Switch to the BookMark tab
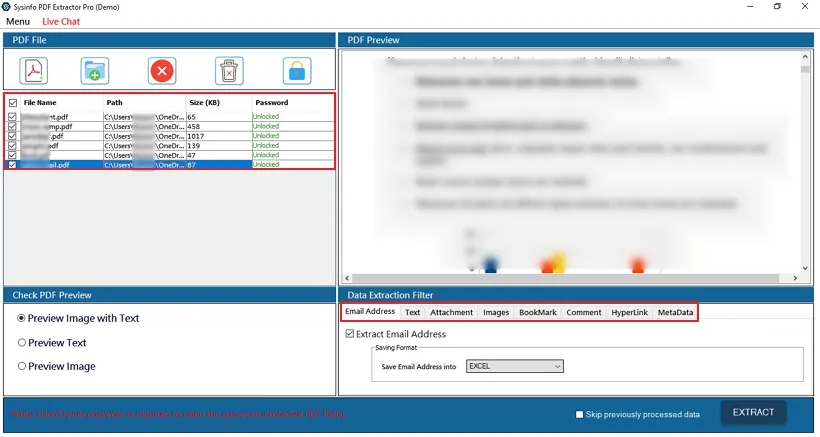This screenshot has width=820, height=437. click(x=538, y=313)
